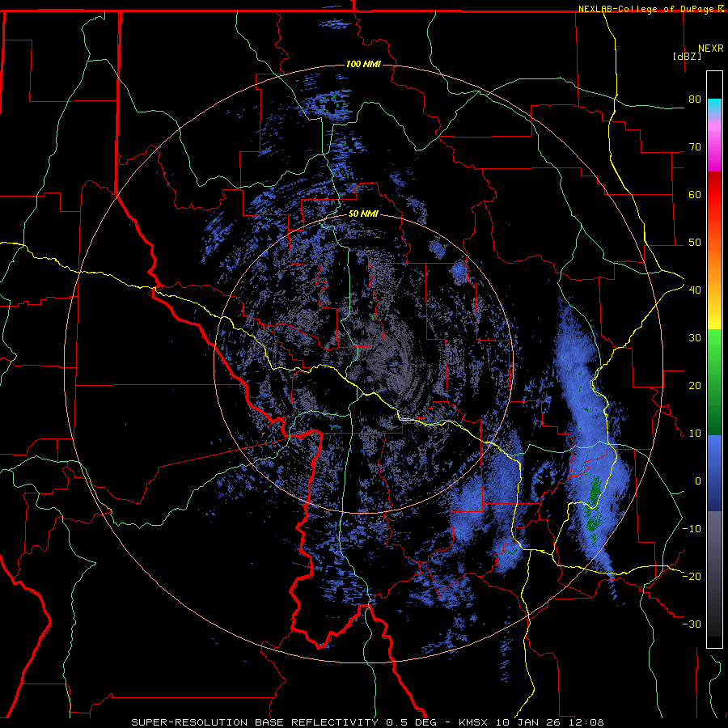
Task: Click the 60 dBZ scale value
Action: (695, 194)
